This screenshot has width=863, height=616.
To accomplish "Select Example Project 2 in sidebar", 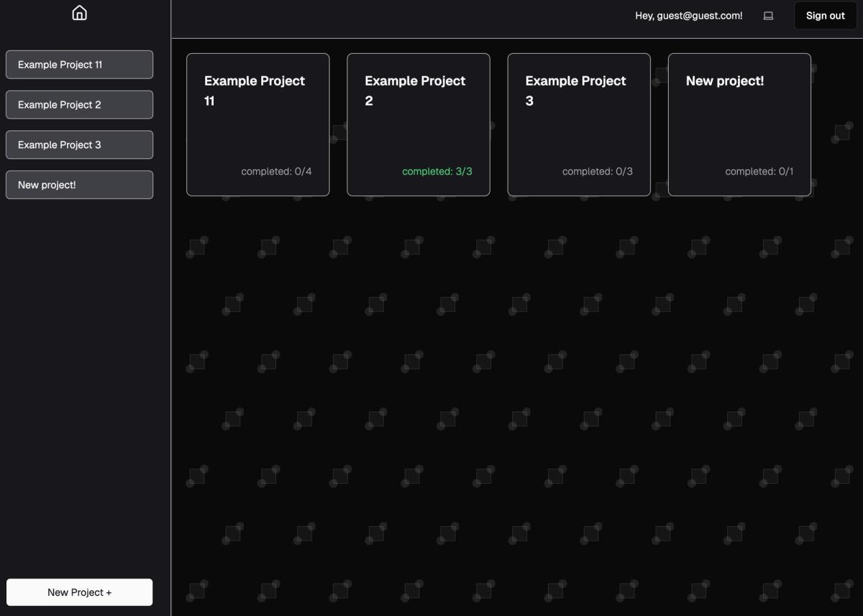I will 79,105.
